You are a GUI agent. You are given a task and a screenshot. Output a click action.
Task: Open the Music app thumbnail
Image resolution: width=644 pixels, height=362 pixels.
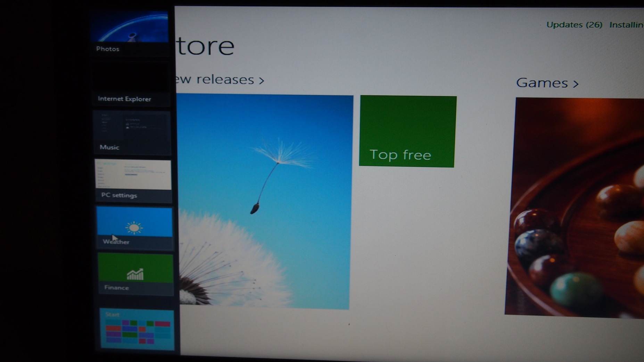132,133
